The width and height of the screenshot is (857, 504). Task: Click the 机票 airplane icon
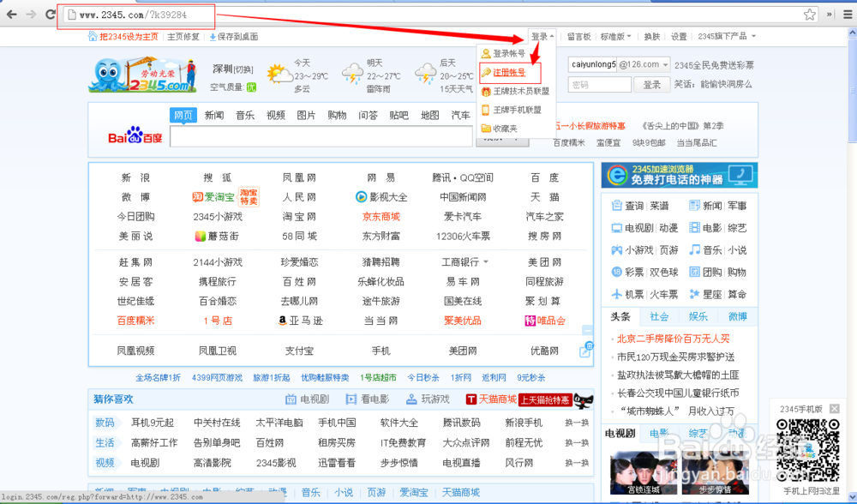click(x=616, y=294)
